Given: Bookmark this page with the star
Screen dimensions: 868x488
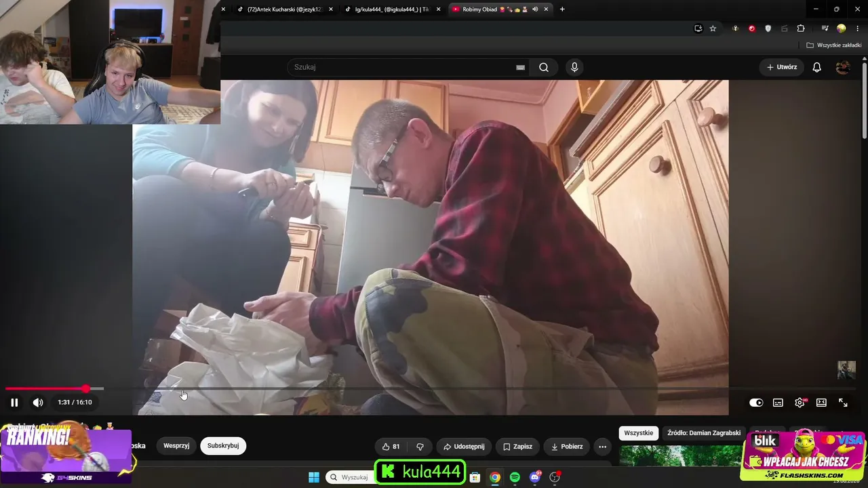Looking at the screenshot, I should (x=713, y=28).
